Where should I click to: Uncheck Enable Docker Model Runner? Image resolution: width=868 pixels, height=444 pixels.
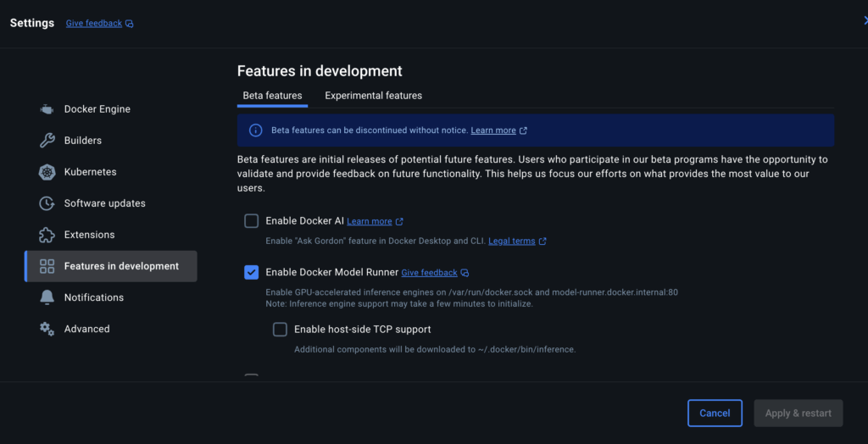pos(251,272)
